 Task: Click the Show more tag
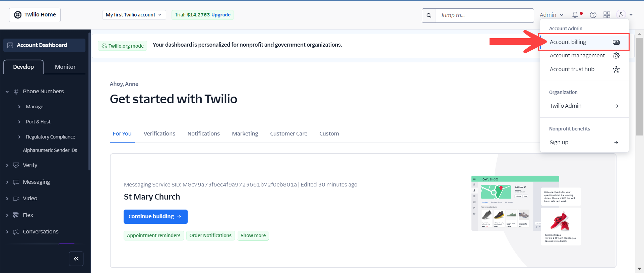(x=253, y=235)
